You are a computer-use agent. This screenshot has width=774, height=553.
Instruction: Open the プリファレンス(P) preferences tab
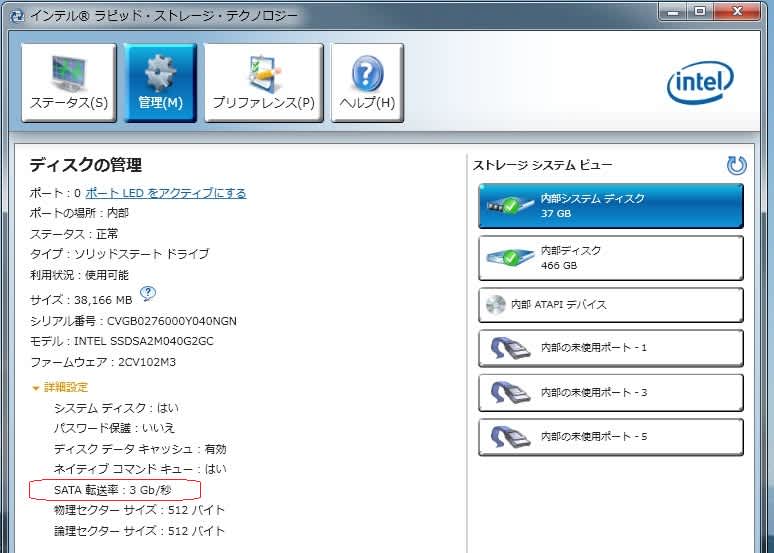(264, 82)
